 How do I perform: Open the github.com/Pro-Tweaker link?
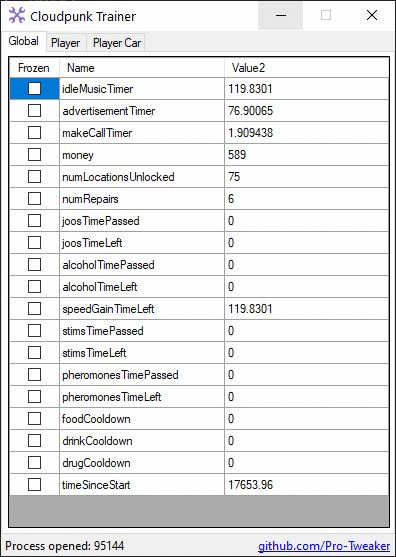click(324, 546)
